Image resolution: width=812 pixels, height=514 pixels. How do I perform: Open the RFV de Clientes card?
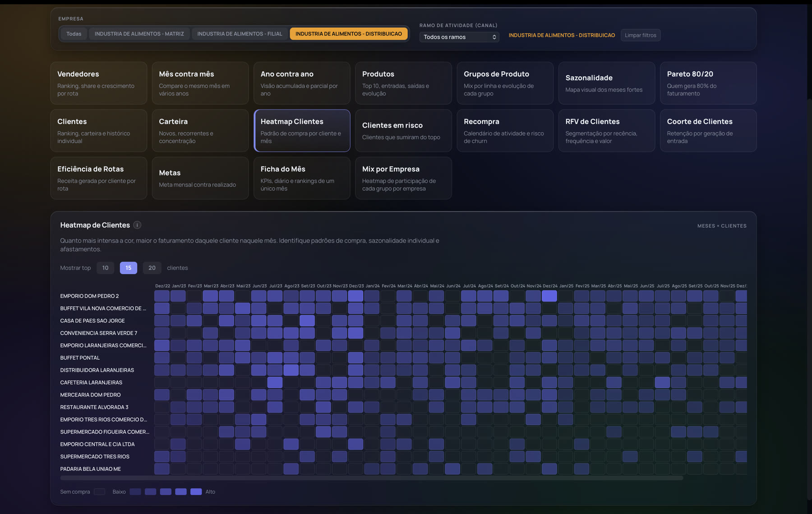(x=607, y=131)
